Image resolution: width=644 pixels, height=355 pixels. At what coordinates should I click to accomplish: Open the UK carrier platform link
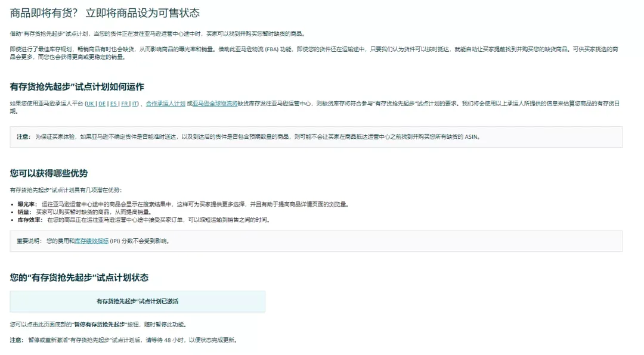(x=90, y=104)
